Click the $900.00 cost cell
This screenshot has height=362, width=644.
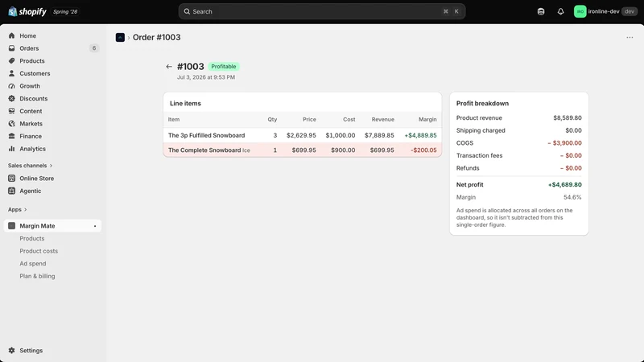point(344,150)
